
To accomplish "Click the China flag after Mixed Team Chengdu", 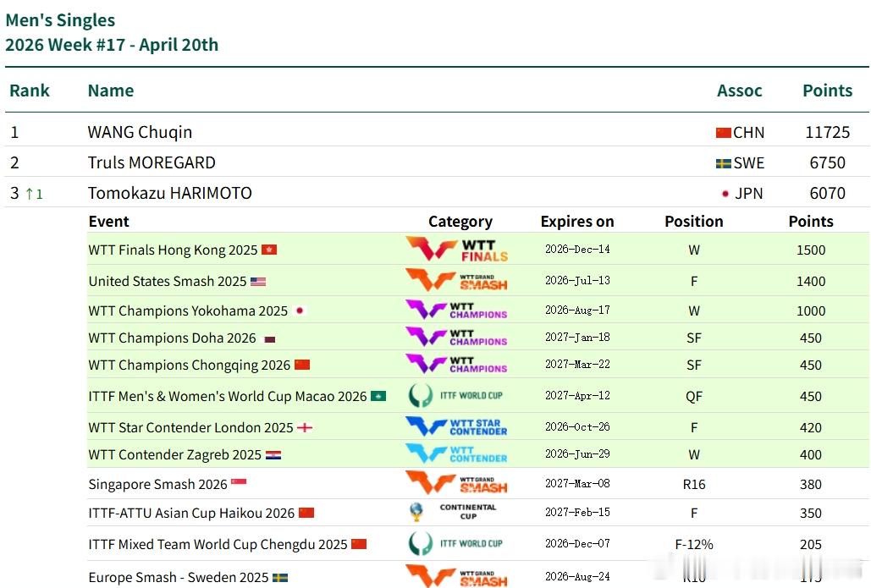I will coord(359,543).
